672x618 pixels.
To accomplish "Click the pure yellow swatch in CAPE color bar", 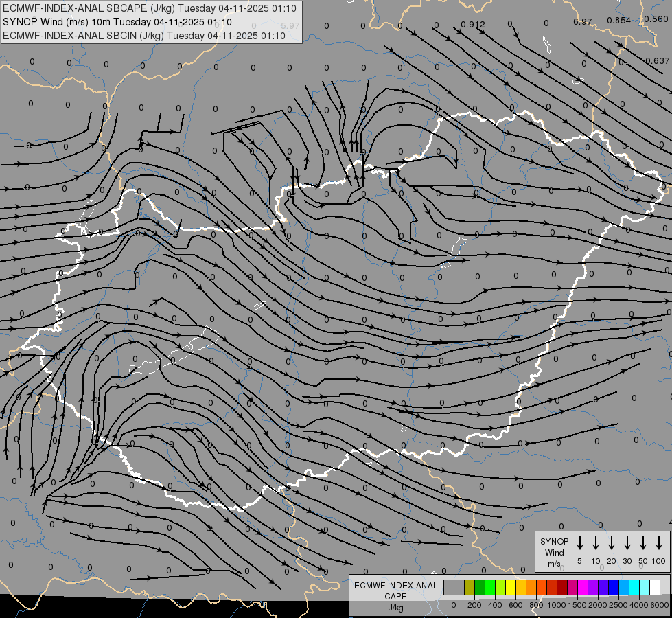I will pos(511,588).
